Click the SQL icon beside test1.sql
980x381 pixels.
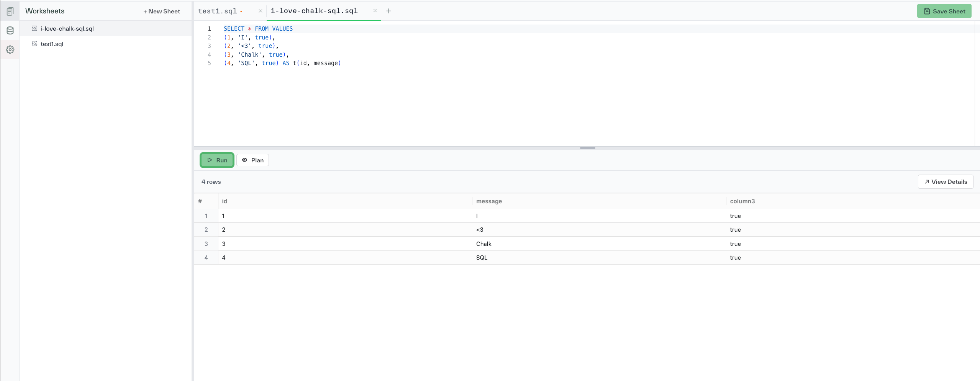[34, 44]
